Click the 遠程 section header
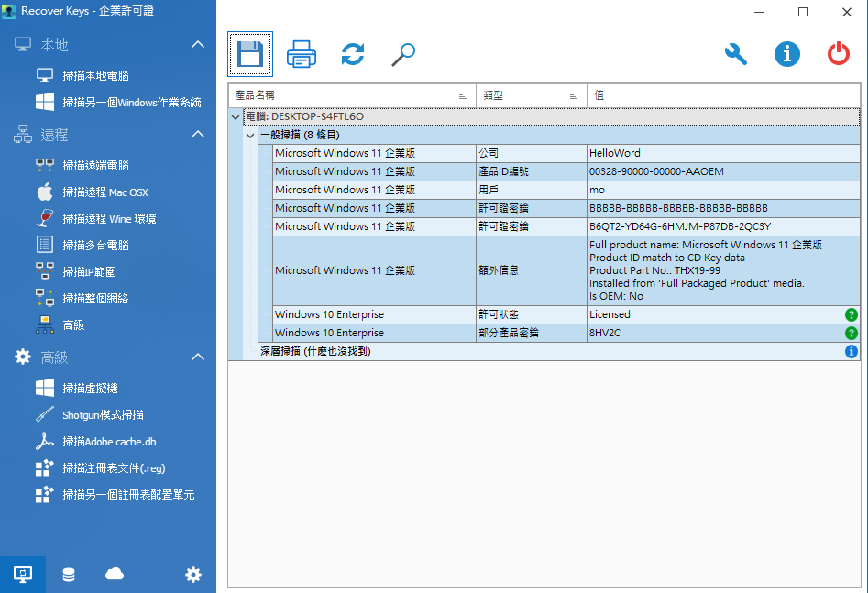 tap(108, 134)
